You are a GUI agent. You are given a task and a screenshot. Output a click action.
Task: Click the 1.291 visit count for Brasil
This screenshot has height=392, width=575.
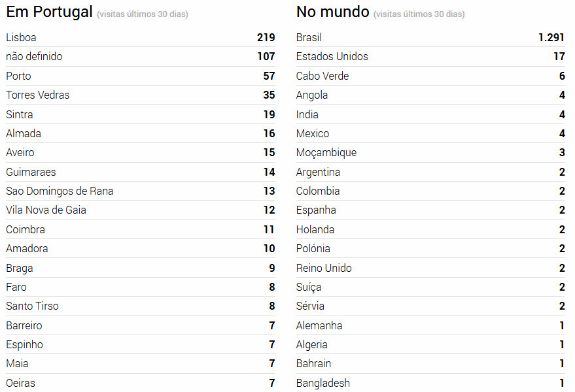551,38
